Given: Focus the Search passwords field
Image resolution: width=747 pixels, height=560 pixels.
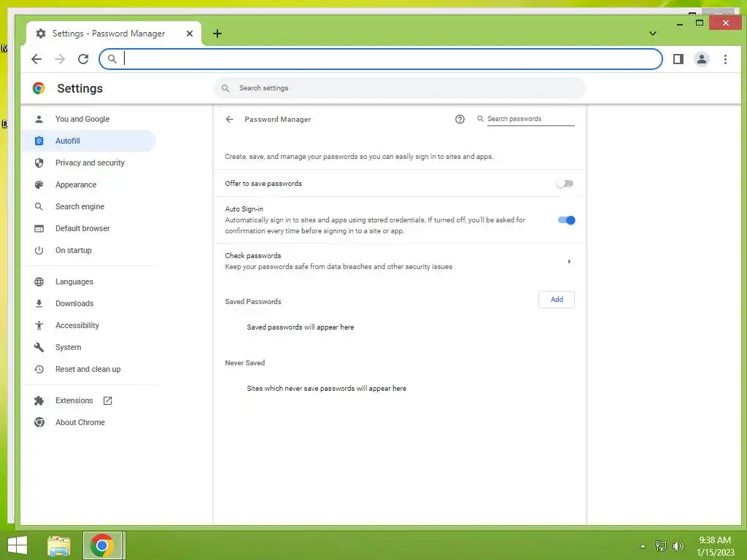Looking at the screenshot, I should [531, 119].
